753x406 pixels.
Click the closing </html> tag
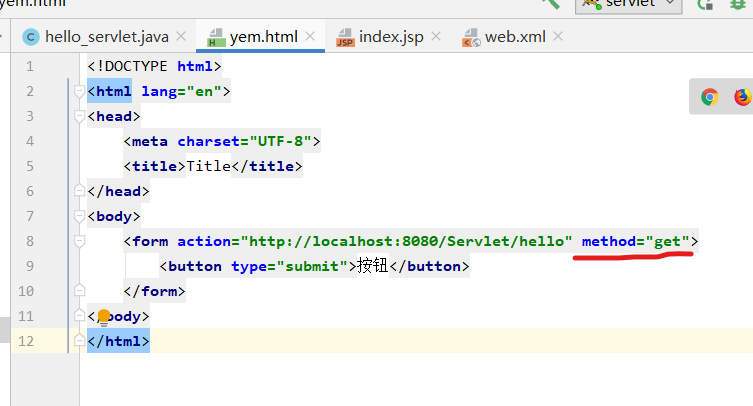coord(119,341)
